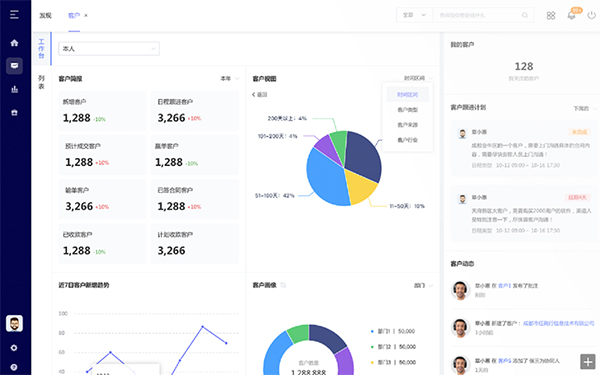This screenshot has width=600, height=375.
Task: Go to the home icon in sidebar
Action: click(14, 43)
